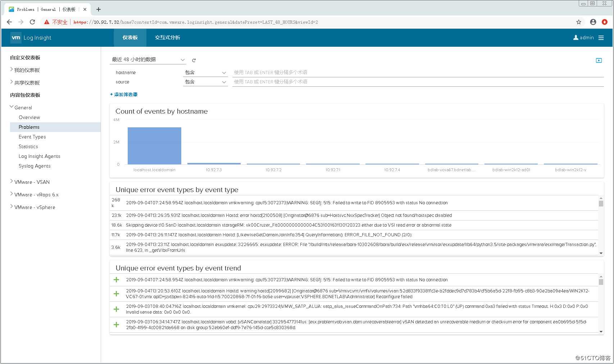Click the bdlab-win2k12-ad01 axis label
Viewport: 614px width, 364px height.
pyautogui.click(x=511, y=170)
